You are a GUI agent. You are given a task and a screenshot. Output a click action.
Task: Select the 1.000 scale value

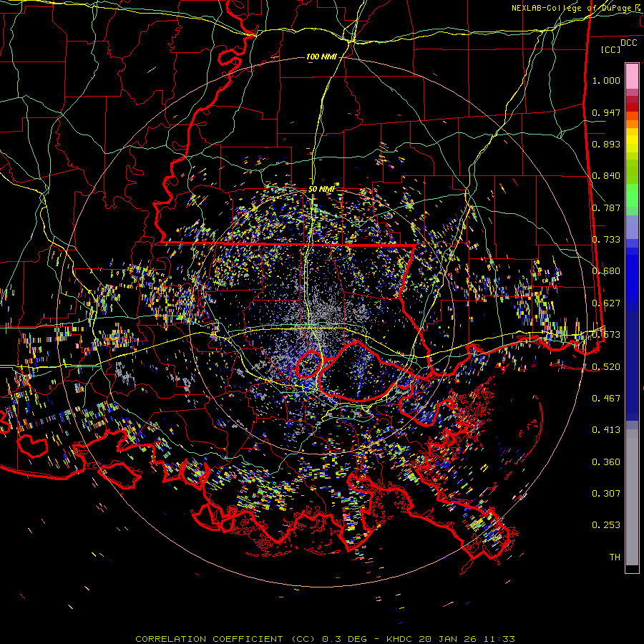(606, 80)
